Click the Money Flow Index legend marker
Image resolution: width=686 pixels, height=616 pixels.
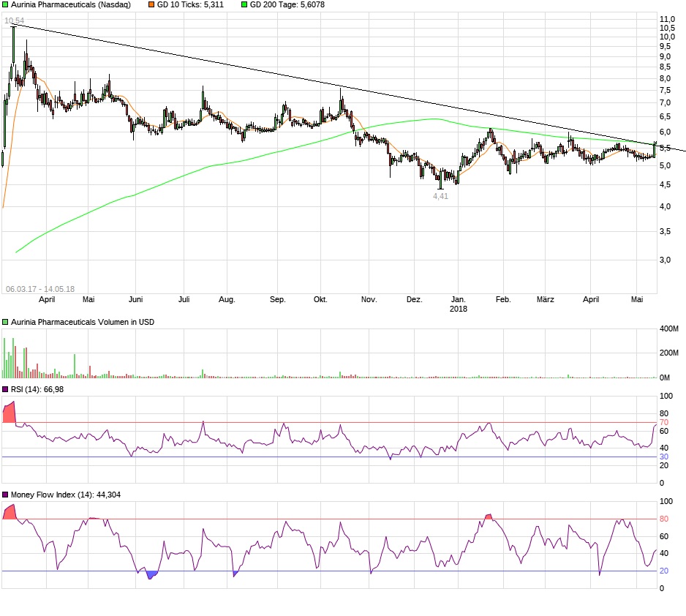[5, 495]
